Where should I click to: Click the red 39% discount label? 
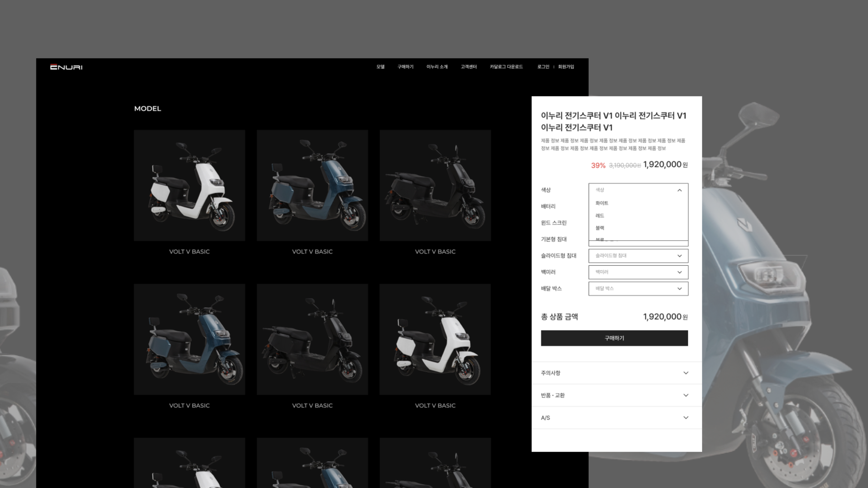coord(598,165)
